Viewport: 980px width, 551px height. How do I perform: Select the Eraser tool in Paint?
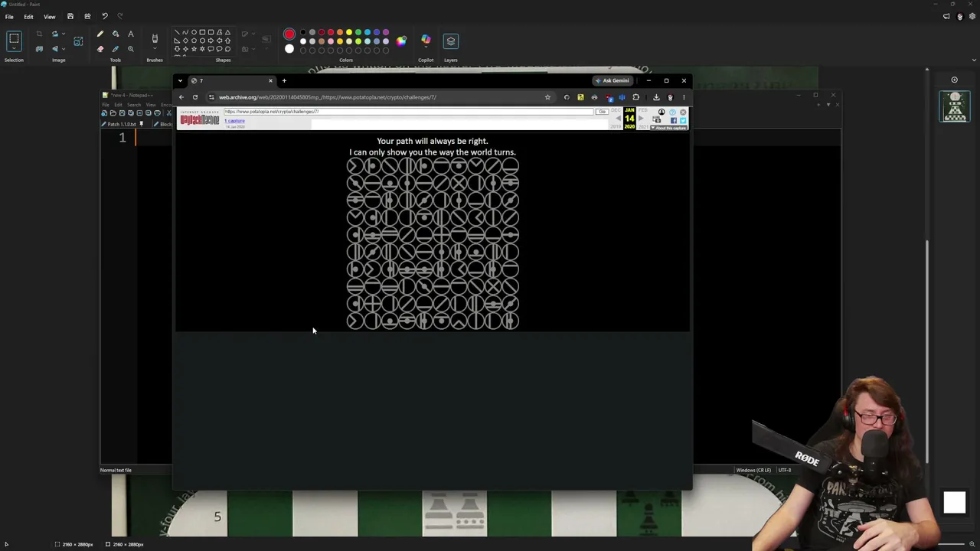pos(100,49)
